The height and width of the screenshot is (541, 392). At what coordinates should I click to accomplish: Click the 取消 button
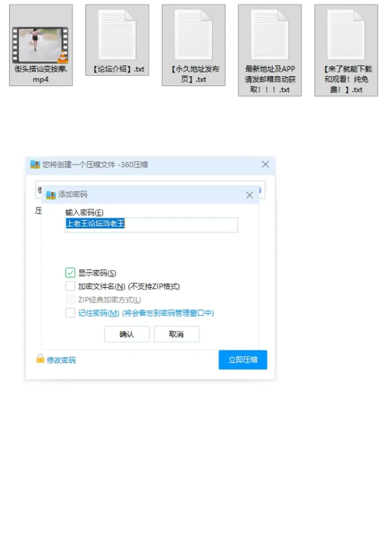(176, 334)
